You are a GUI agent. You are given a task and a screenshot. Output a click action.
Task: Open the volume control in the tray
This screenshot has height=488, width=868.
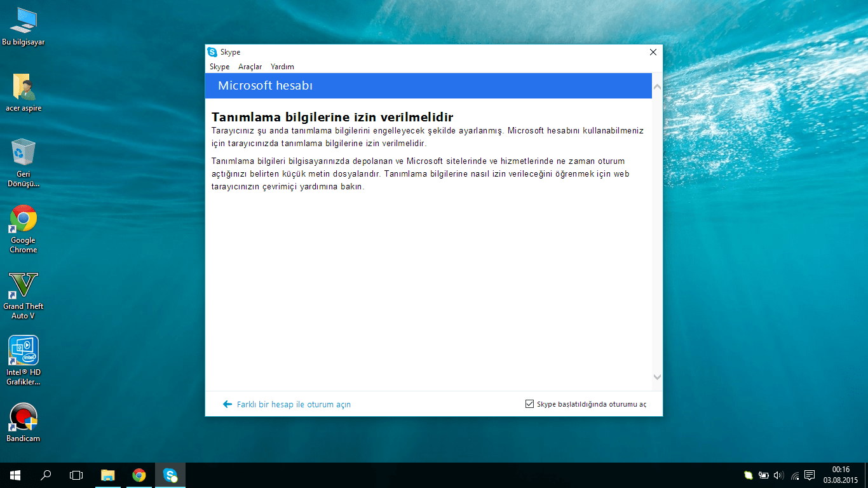pyautogui.click(x=779, y=475)
